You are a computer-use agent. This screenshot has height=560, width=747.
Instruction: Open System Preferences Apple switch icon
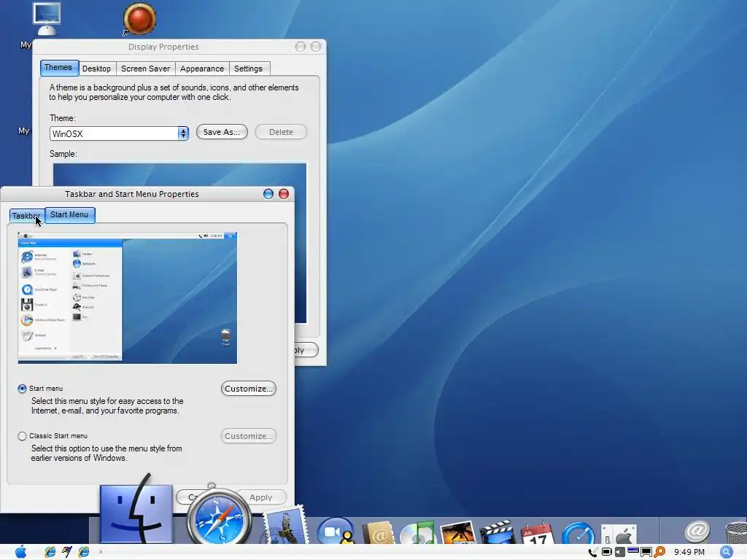(619, 534)
